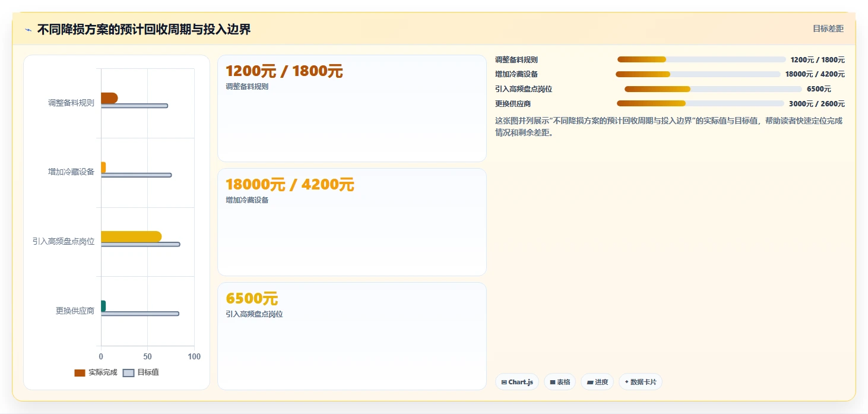868x414 pixels.
Task: Click the 100 tick on x-axis
Action: click(x=194, y=356)
